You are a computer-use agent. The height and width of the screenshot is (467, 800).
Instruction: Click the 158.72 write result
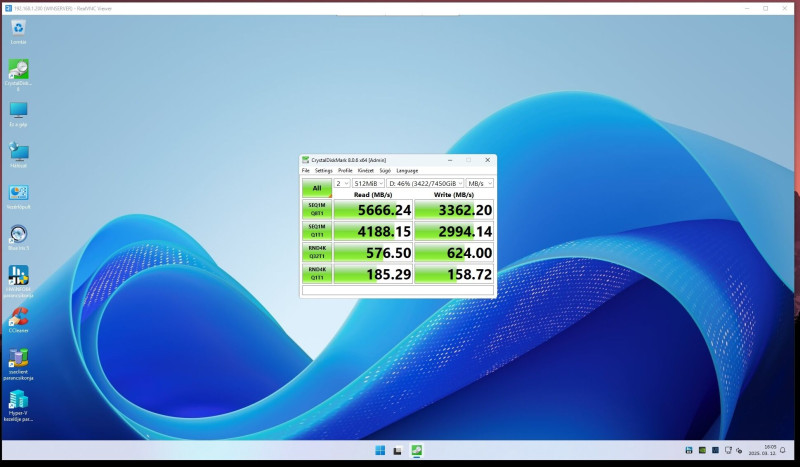point(454,274)
